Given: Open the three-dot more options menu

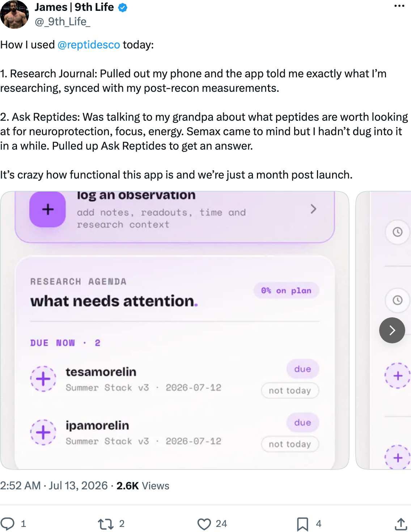Looking at the screenshot, I should point(399,6).
